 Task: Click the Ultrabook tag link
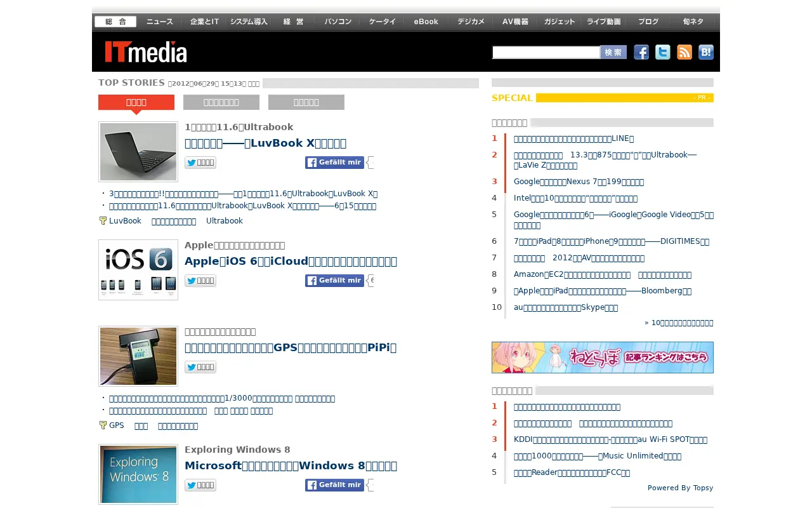pyautogui.click(x=225, y=221)
